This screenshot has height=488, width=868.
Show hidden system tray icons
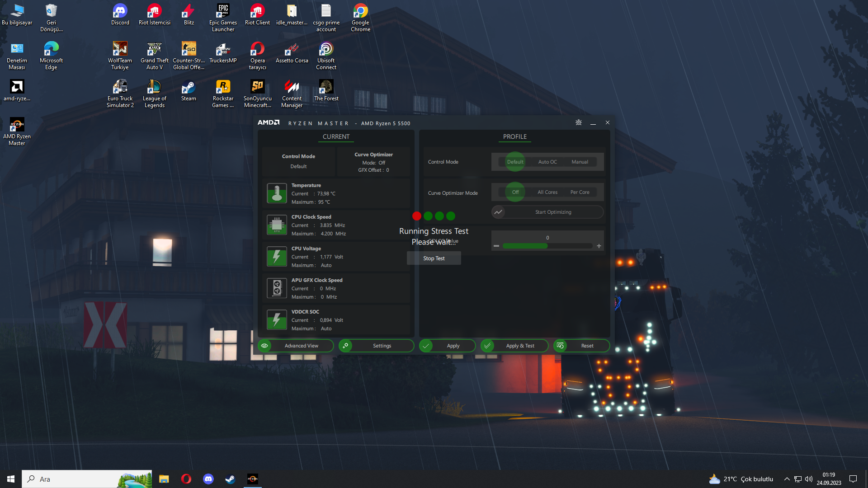(787, 479)
